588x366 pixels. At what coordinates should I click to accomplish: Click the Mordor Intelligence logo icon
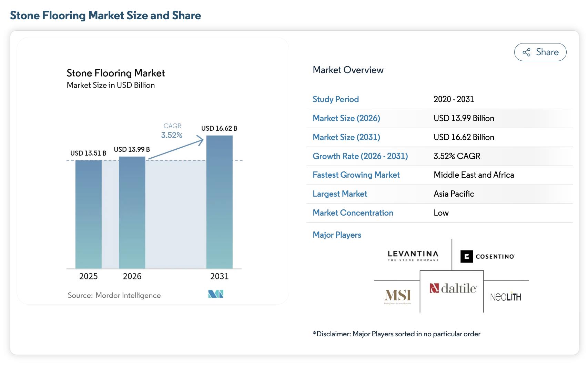click(x=216, y=294)
